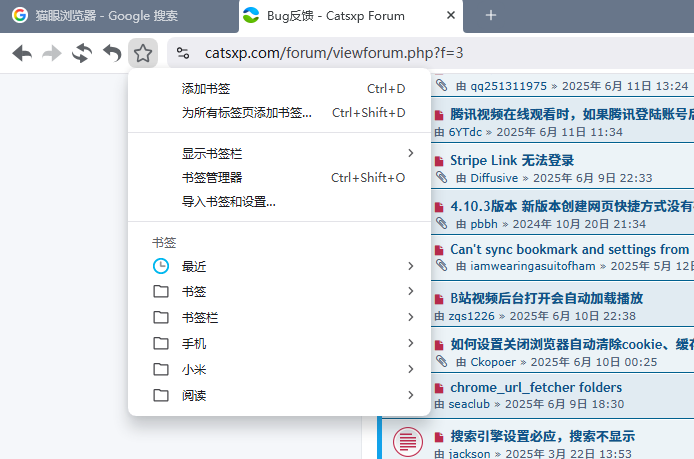
Task: Reload the page with refresh icon
Action: [82, 53]
